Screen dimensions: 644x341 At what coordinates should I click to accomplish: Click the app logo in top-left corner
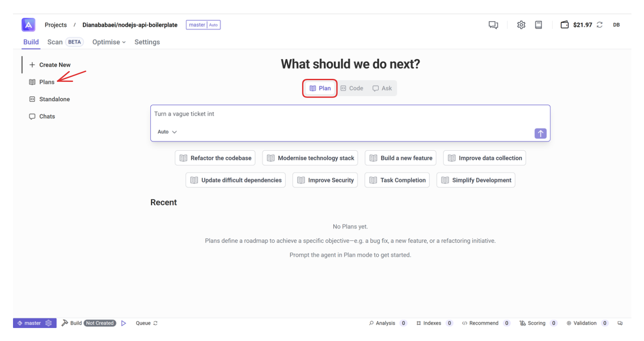[x=28, y=25]
